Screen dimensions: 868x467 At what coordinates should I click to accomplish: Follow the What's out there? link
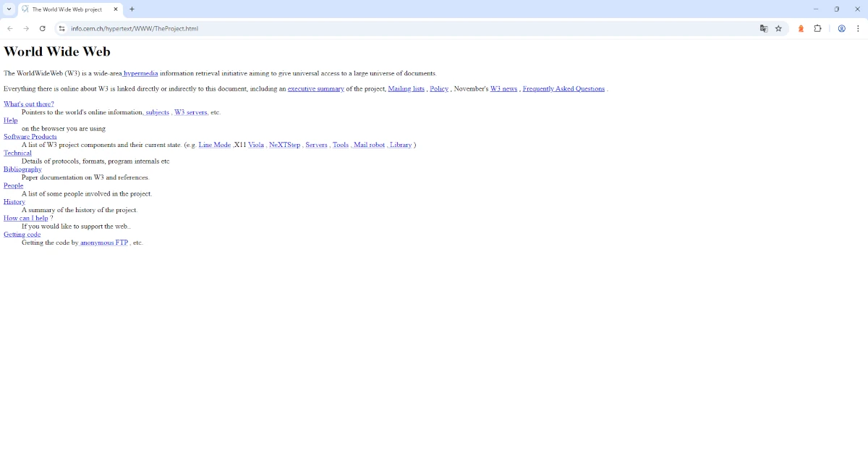29,104
